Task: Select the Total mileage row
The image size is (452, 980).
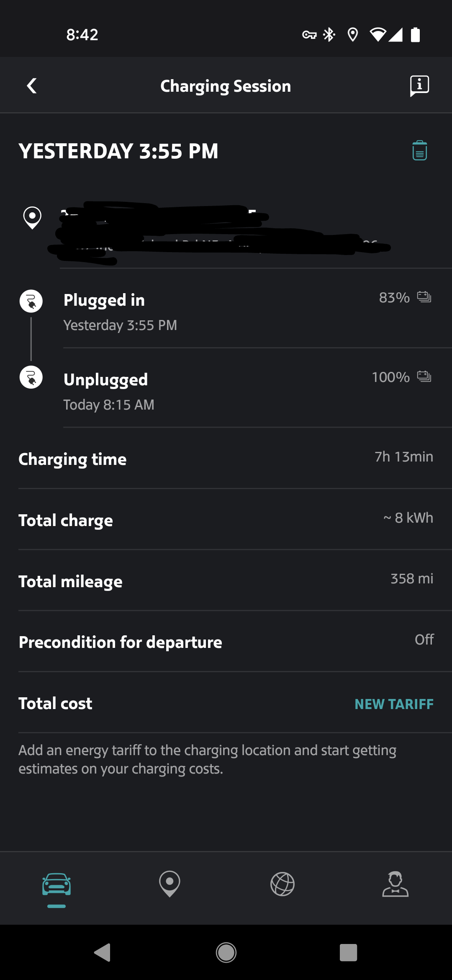Action: tap(226, 581)
